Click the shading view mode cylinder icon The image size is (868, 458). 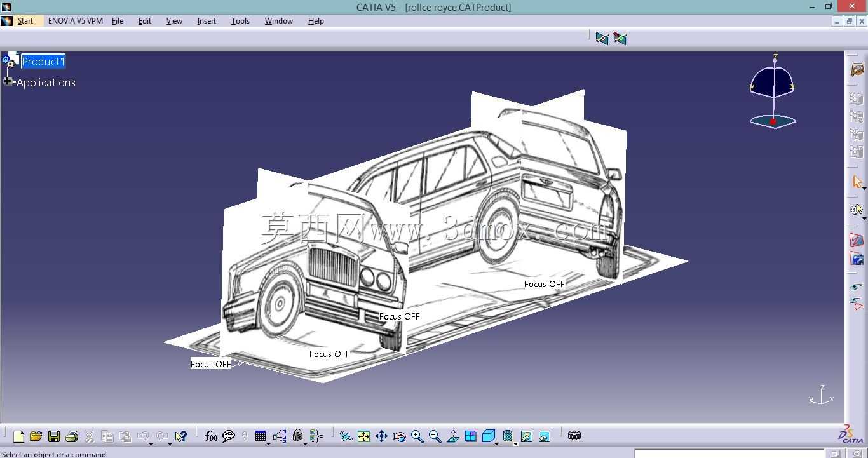[x=507, y=436]
